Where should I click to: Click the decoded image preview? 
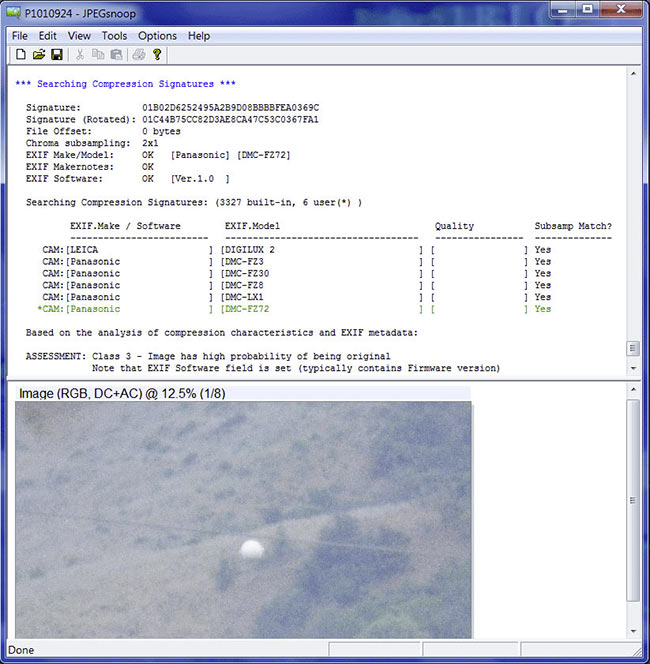[x=243, y=520]
